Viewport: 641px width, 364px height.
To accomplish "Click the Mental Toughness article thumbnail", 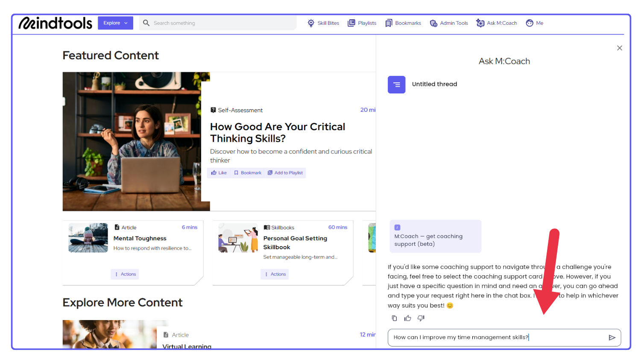I will (88, 238).
